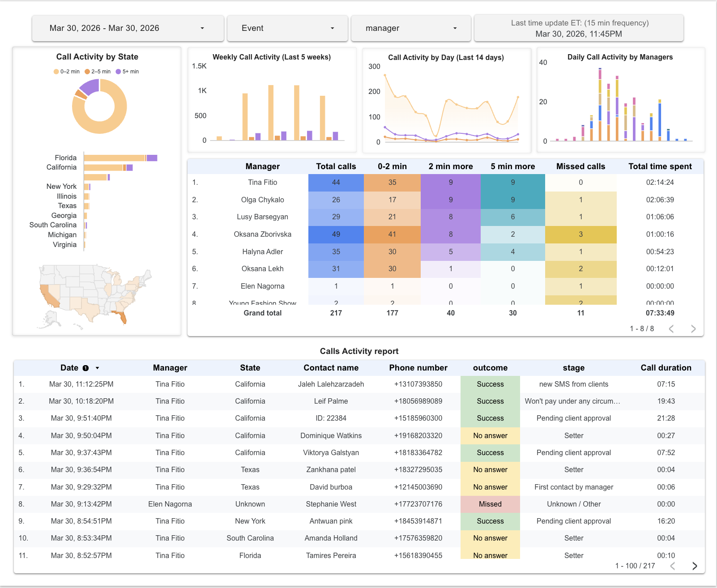The image size is (717, 588).
Task: Sort by the Call duration column header
Action: 666,368
